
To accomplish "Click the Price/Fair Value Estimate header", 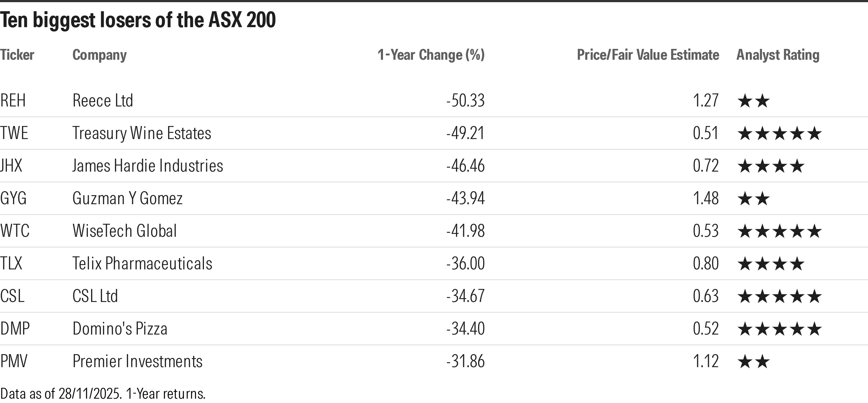I will (x=648, y=55).
